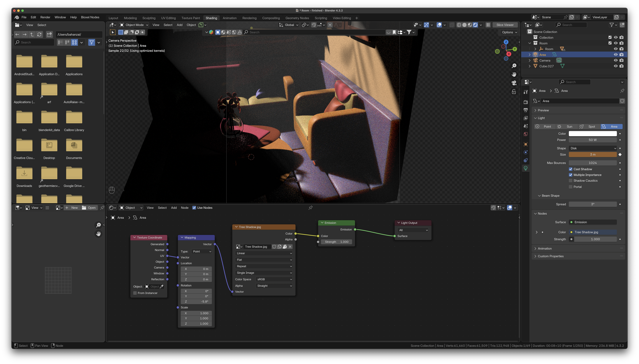Viewport: 639px width, 364px height.
Task: Toggle camera view icon in viewport
Action: pos(514,83)
